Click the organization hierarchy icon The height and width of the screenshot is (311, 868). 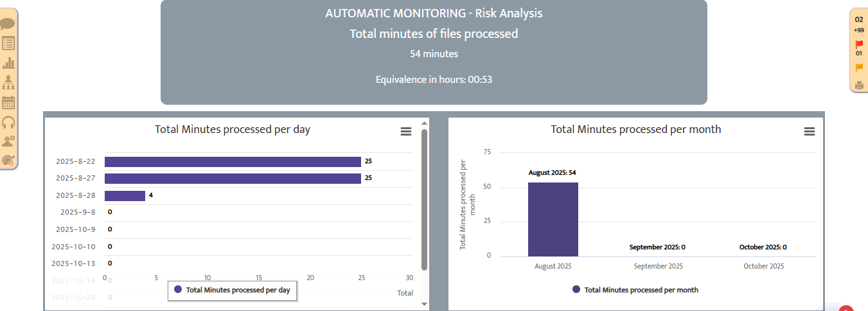[8, 82]
